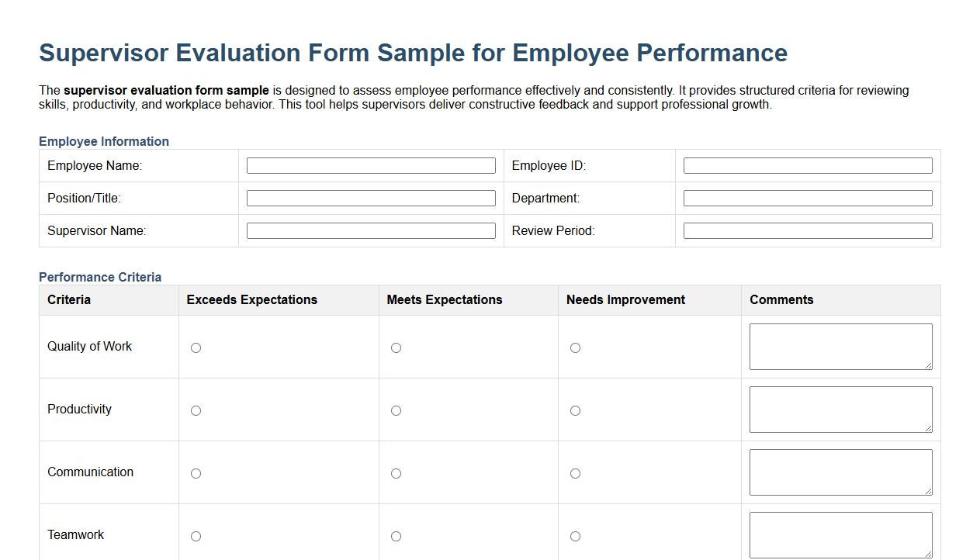This screenshot has height=560, width=980.
Task: Select Meets Expectations for Teamwork
Action: point(396,536)
